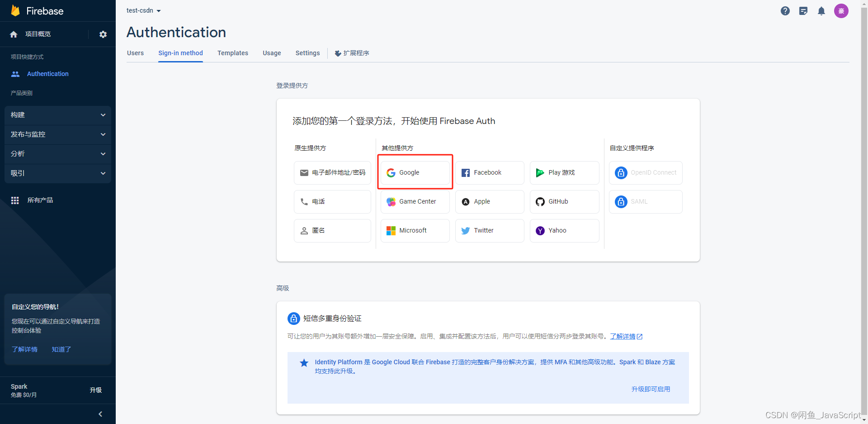The width and height of the screenshot is (868, 424).
Task: Open the 了解详情 link for SMS MFA
Action: [626, 336]
